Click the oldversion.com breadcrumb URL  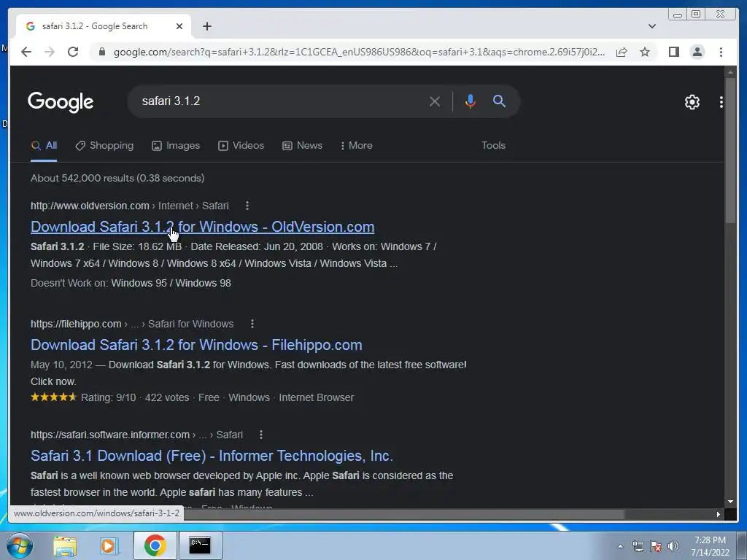tap(130, 206)
